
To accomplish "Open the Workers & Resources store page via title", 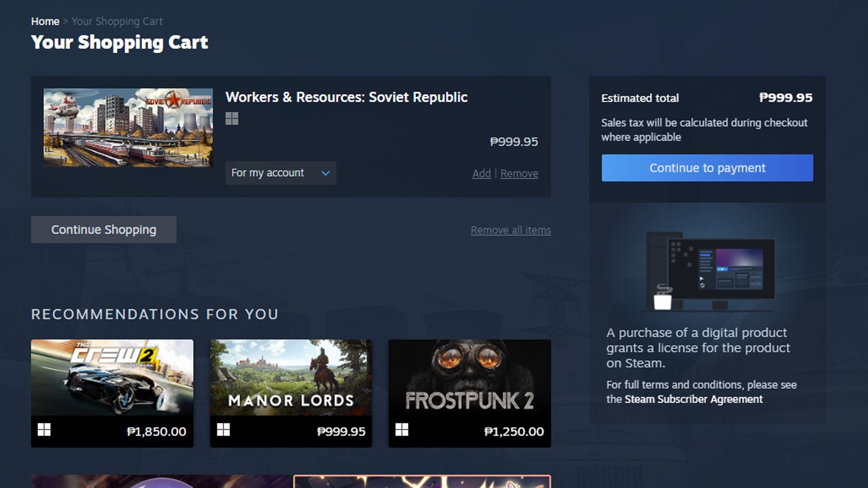I will pos(347,97).
